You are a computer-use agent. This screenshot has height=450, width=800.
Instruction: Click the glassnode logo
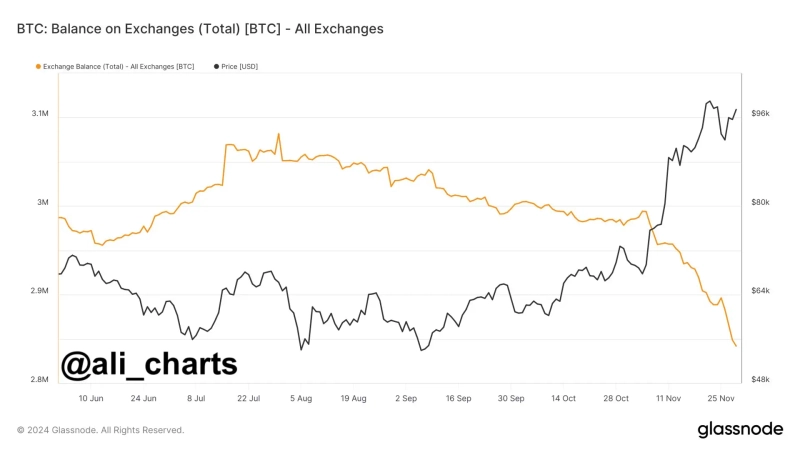[740, 429]
